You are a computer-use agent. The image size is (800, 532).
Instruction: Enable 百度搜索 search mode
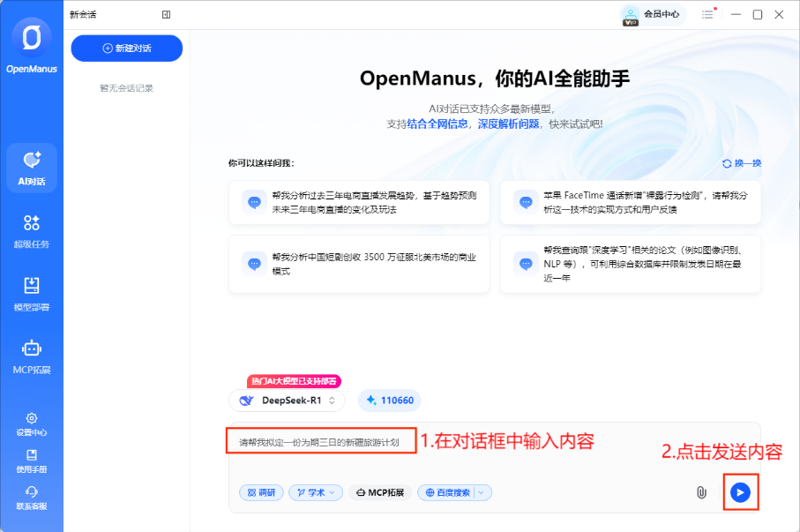pyautogui.click(x=452, y=492)
